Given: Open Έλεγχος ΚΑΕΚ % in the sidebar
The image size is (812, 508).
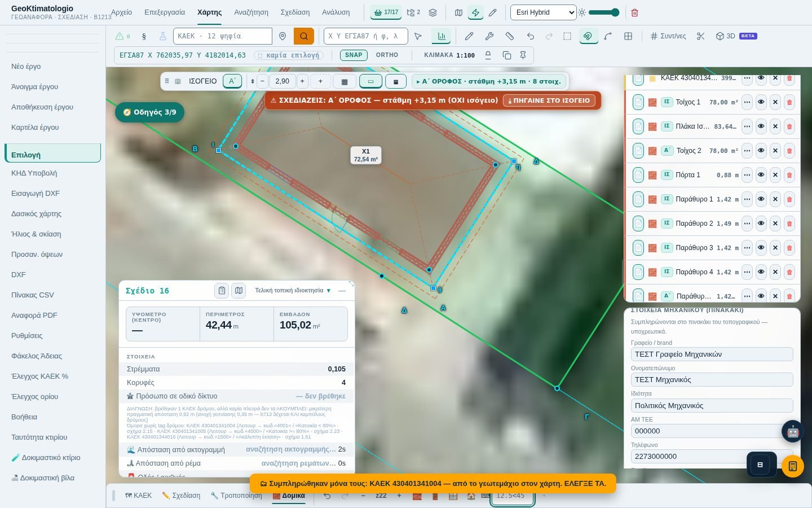Looking at the screenshot, I should point(40,376).
